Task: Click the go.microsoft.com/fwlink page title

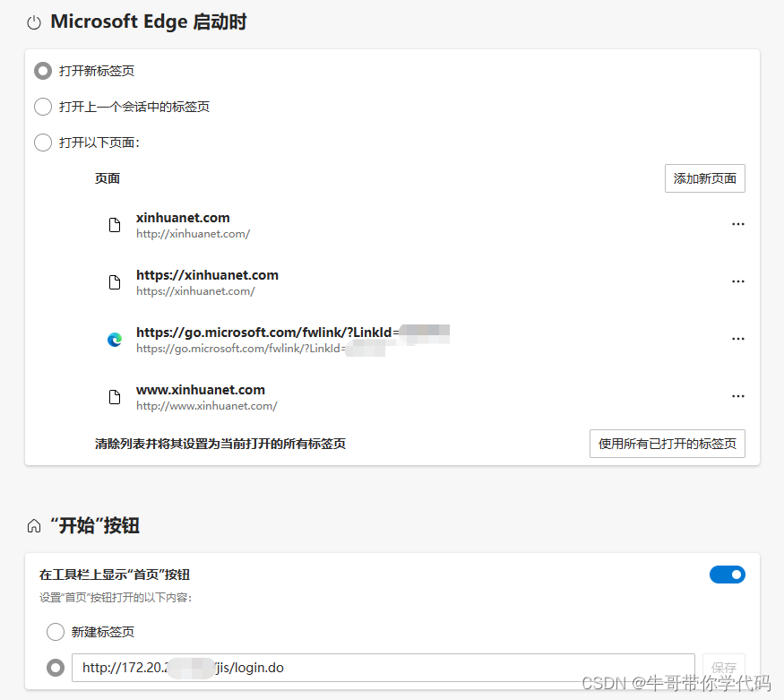Action: tap(268, 333)
